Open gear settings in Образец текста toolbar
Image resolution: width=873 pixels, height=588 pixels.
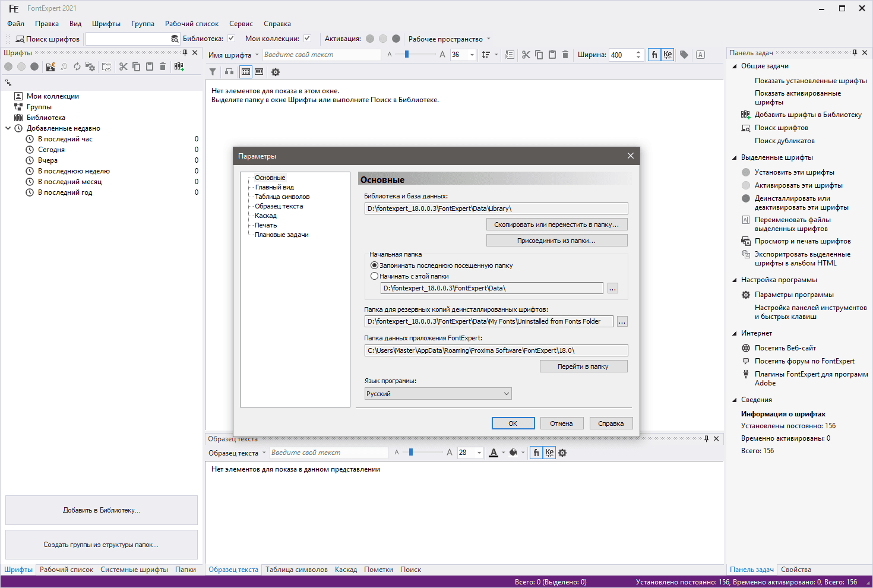coord(562,453)
